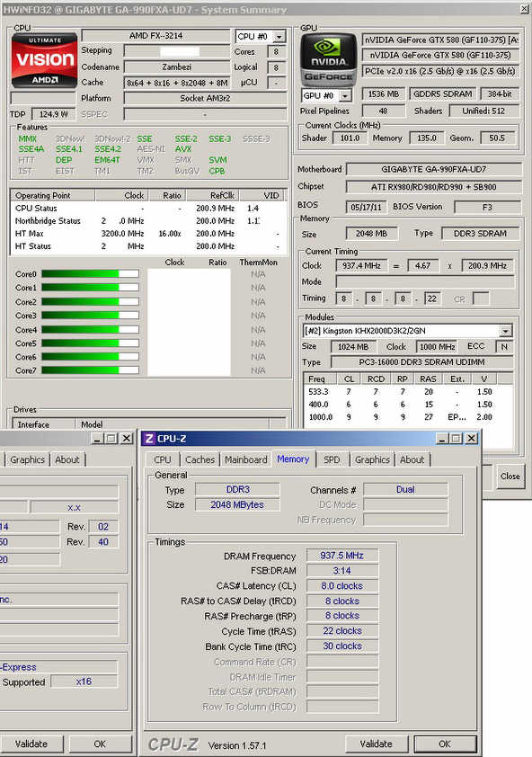The height and width of the screenshot is (757, 532).
Task: Click the Bank Cycle Time 30 clocks value
Action: [341, 646]
